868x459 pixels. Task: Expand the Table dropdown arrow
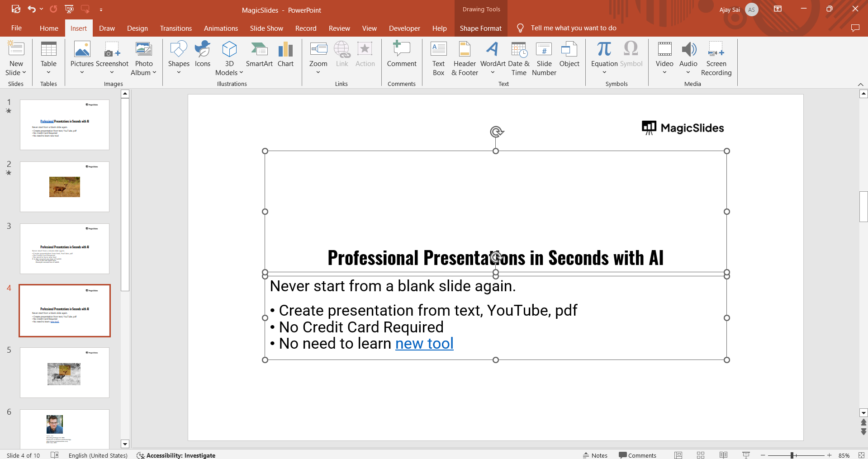48,72
